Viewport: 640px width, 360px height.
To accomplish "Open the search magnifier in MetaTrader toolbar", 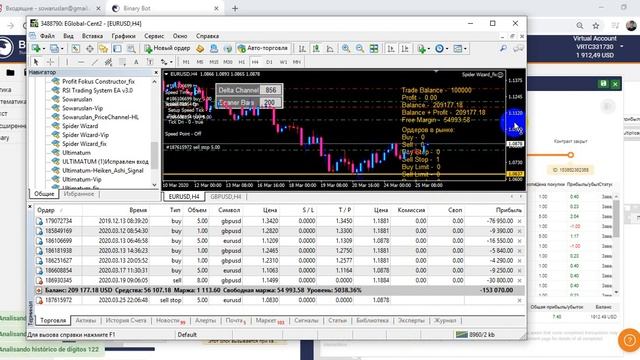I will tap(503, 49).
